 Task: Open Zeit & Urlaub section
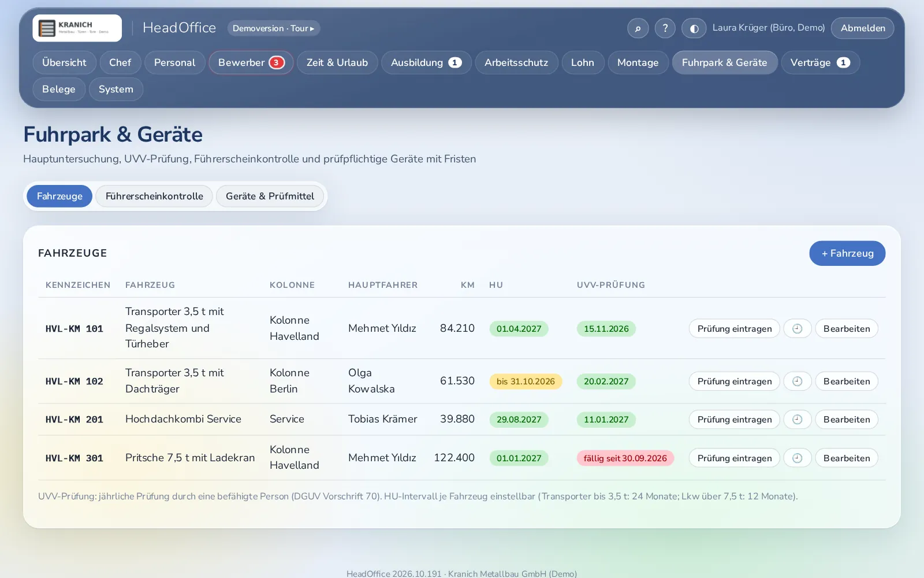pos(337,62)
